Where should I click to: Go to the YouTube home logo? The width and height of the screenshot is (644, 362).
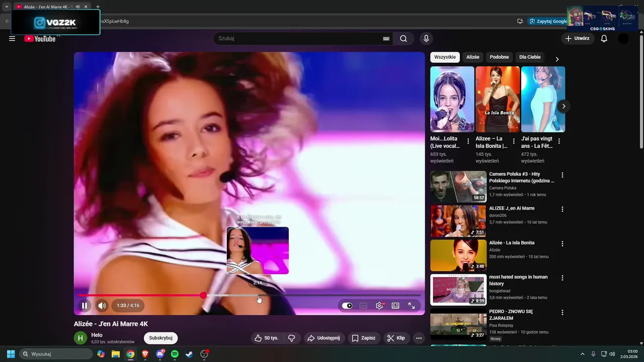pyautogui.click(x=40, y=39)
